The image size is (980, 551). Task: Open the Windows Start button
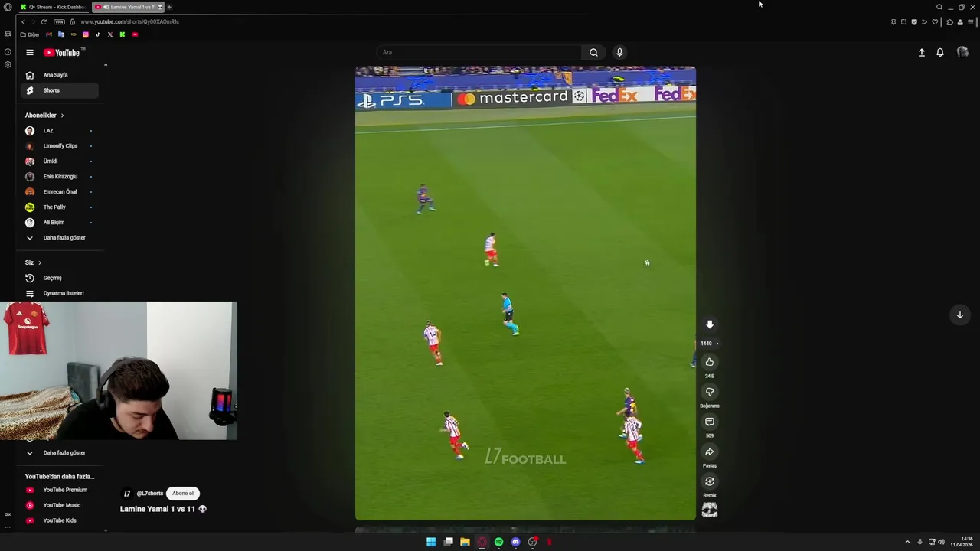(431, 542)
